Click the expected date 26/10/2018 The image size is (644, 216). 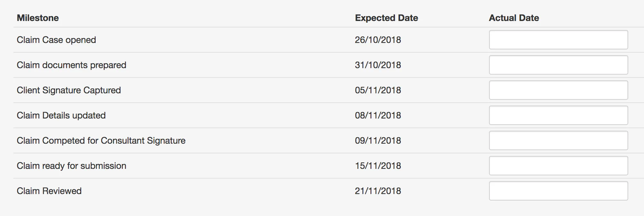[x=378, y=40]
